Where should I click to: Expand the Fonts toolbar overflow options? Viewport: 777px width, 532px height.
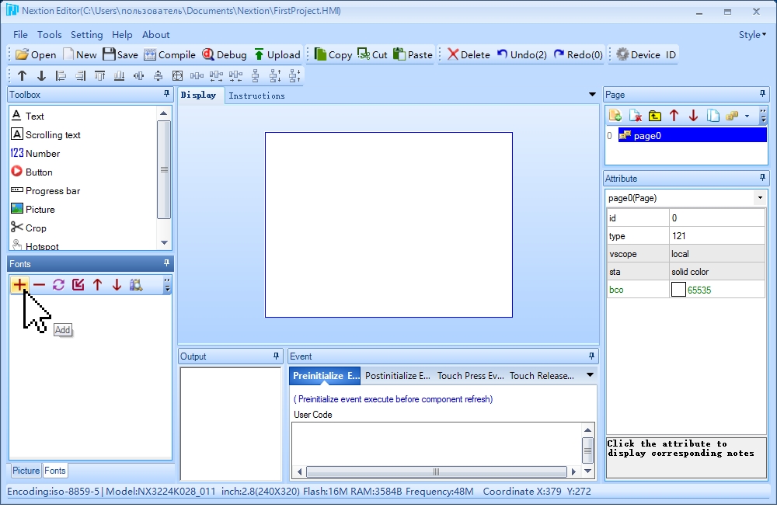point(167,285)
